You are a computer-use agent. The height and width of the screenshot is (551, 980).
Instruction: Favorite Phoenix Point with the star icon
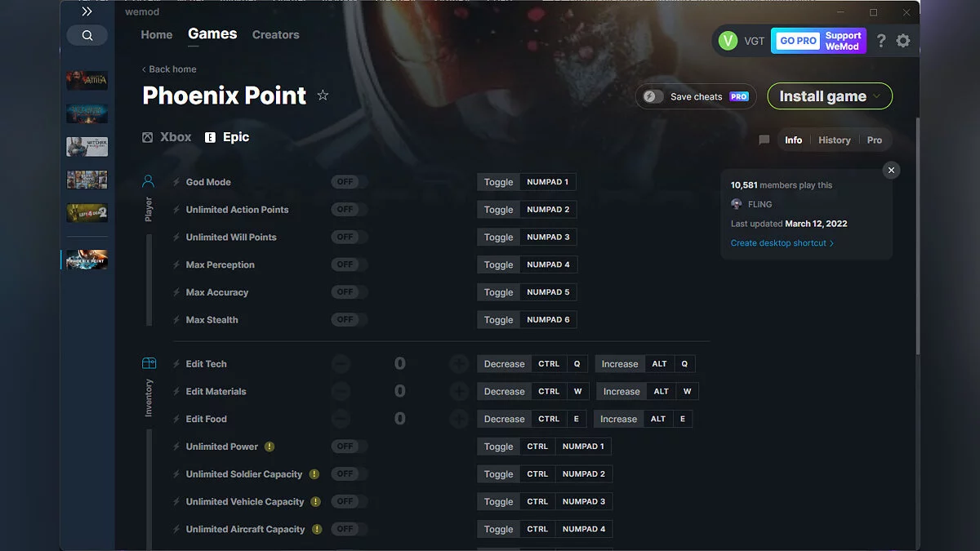click(323, 96)
